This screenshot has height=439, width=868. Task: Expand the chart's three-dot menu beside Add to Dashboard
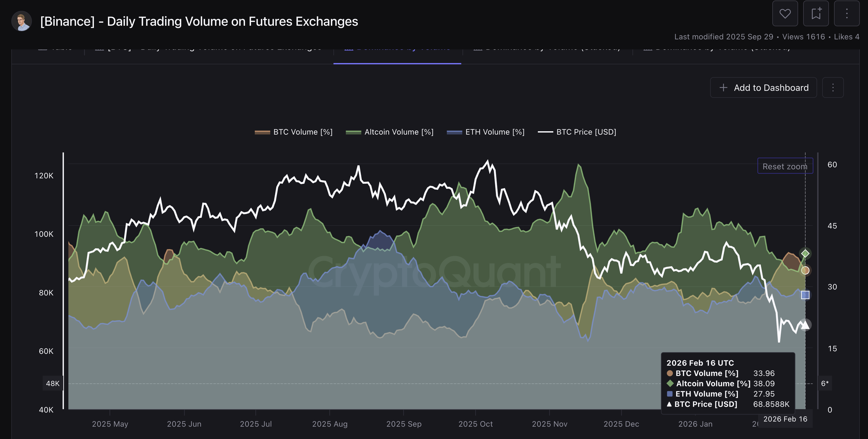[x=833, y=88]
